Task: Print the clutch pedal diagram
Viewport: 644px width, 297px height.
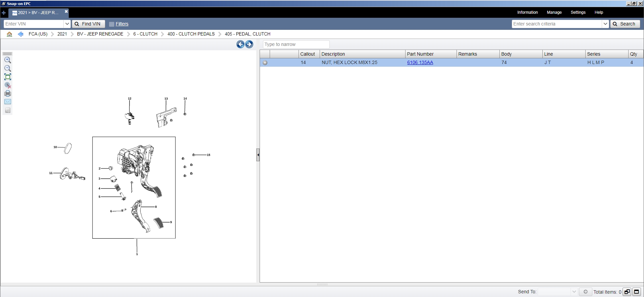Action: [8, 94]
